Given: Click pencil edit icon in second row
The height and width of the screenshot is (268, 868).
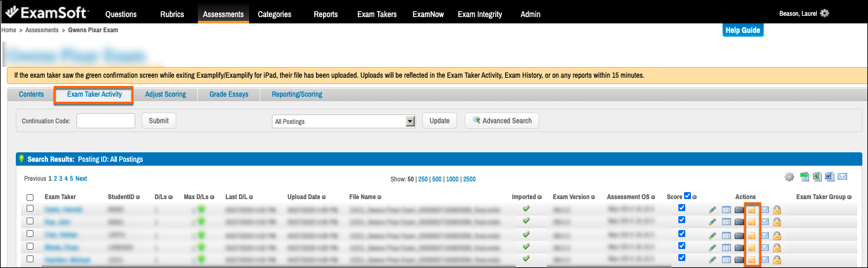Looking at the screenshot, I should (713, 222).
